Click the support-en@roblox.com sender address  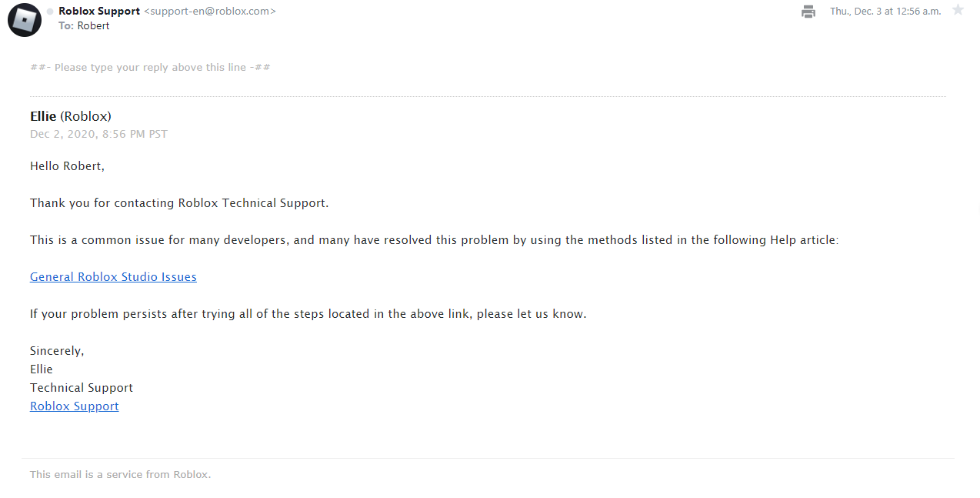point(210,12)
